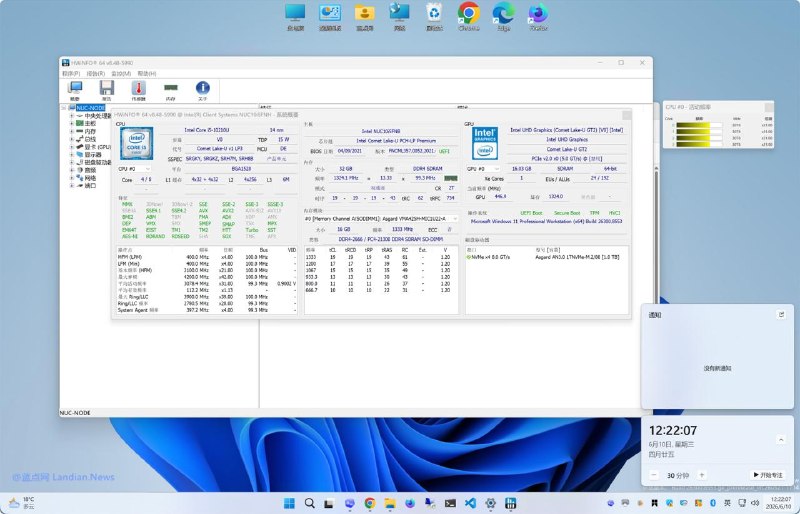Expand the 主板 tree node
The image size is (800, 514).
pyautogui.click(x=71, y=124)
